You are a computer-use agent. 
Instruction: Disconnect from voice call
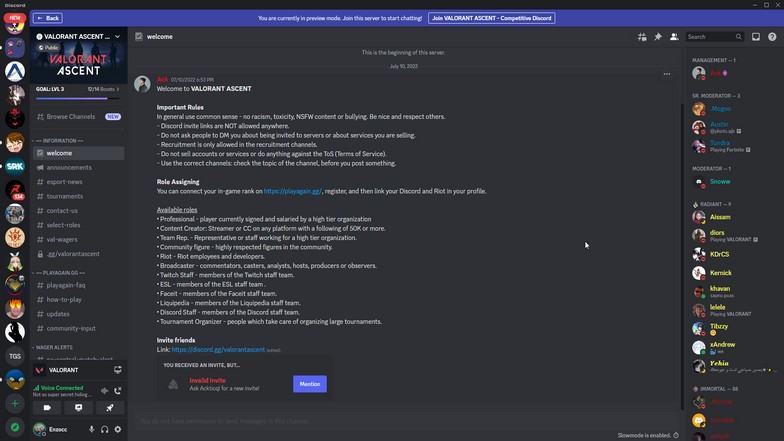click(x=118, y=390)
